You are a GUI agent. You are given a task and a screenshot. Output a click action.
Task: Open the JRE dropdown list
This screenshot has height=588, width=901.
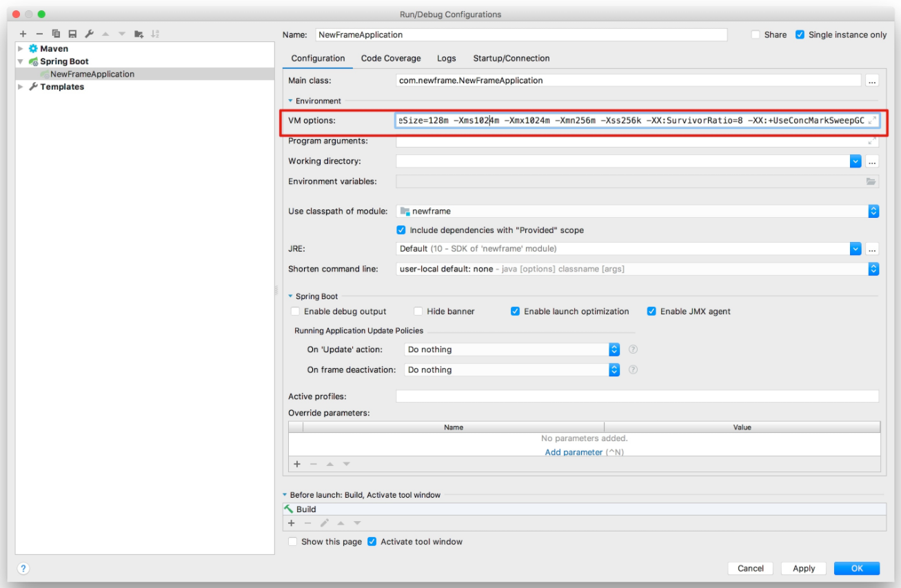click(856, 249)
